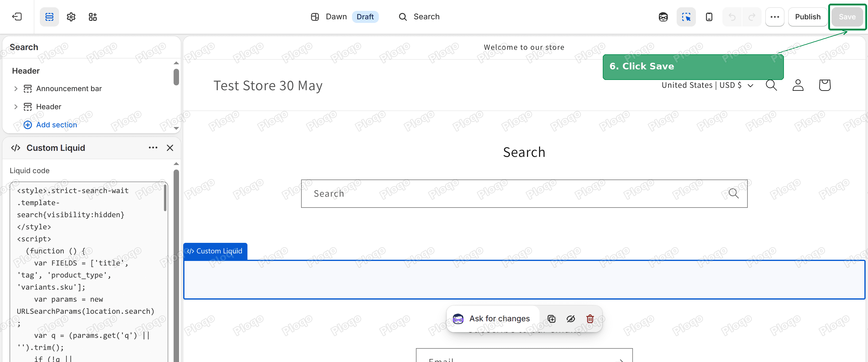Click the Custom Liquid code icon in panel
868x362 pixels.
click(15, 148)
